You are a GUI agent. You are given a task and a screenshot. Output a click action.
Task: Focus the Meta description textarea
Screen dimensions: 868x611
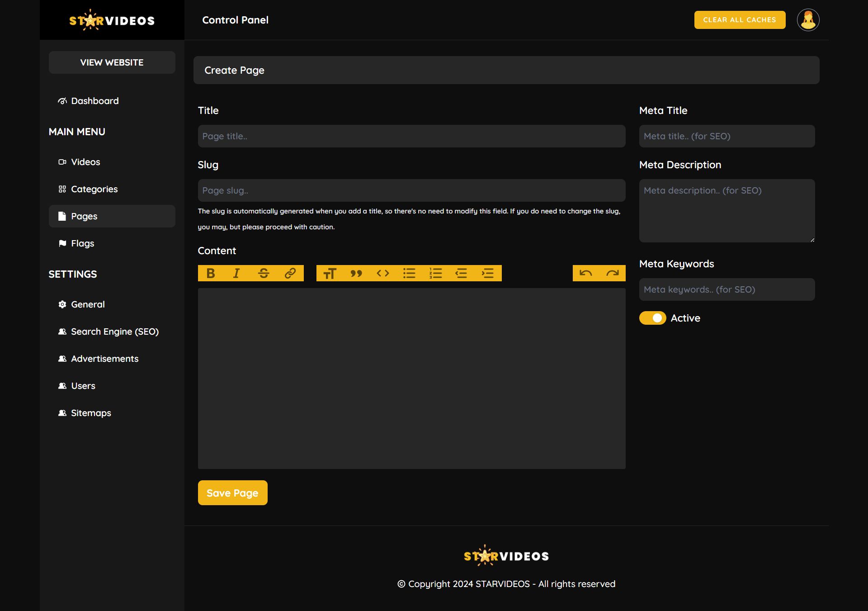click(x=726, y=211)
